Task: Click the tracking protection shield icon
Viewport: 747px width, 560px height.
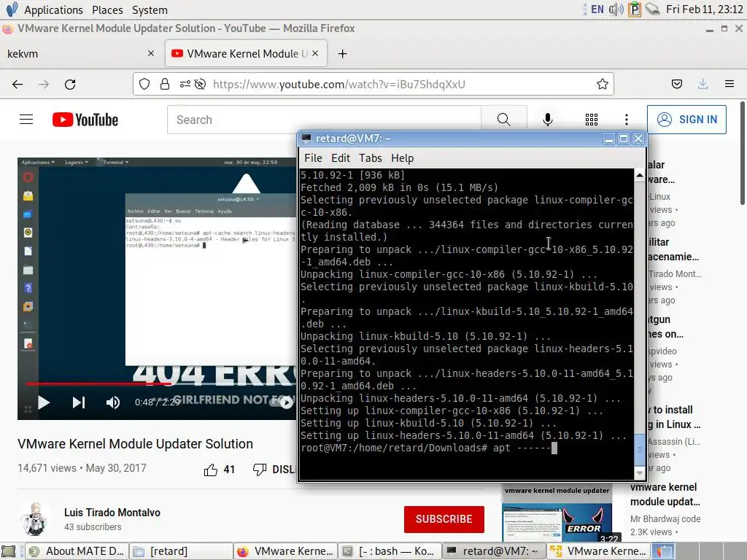Action: click(144, 85)
